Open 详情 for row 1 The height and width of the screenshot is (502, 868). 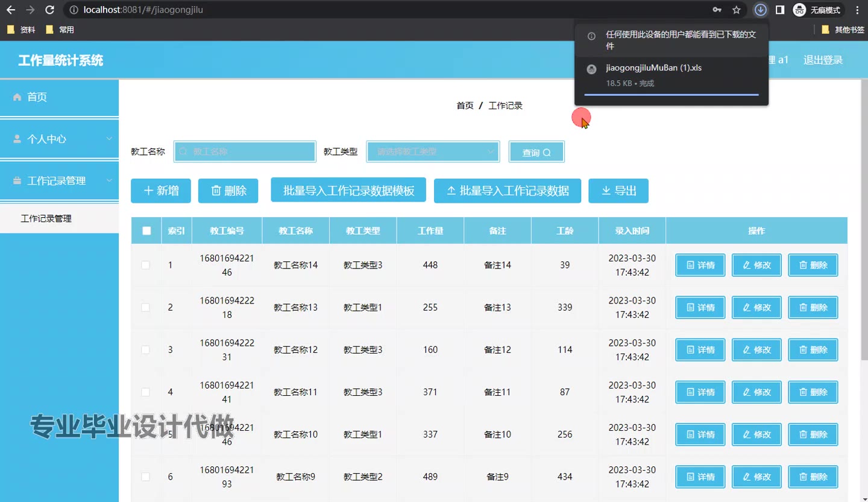(x=700, y=265)
